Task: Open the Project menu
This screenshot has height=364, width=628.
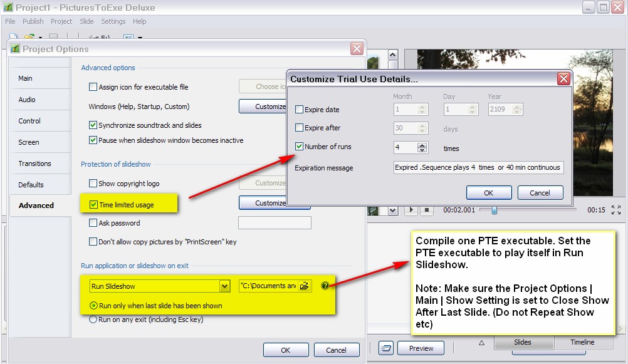Action: click(61, 21)
